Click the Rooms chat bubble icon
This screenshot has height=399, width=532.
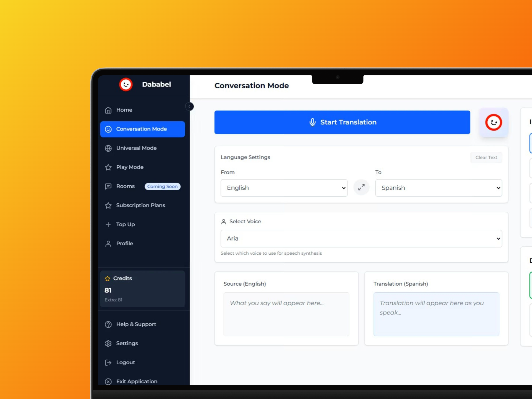pos(108,186)
